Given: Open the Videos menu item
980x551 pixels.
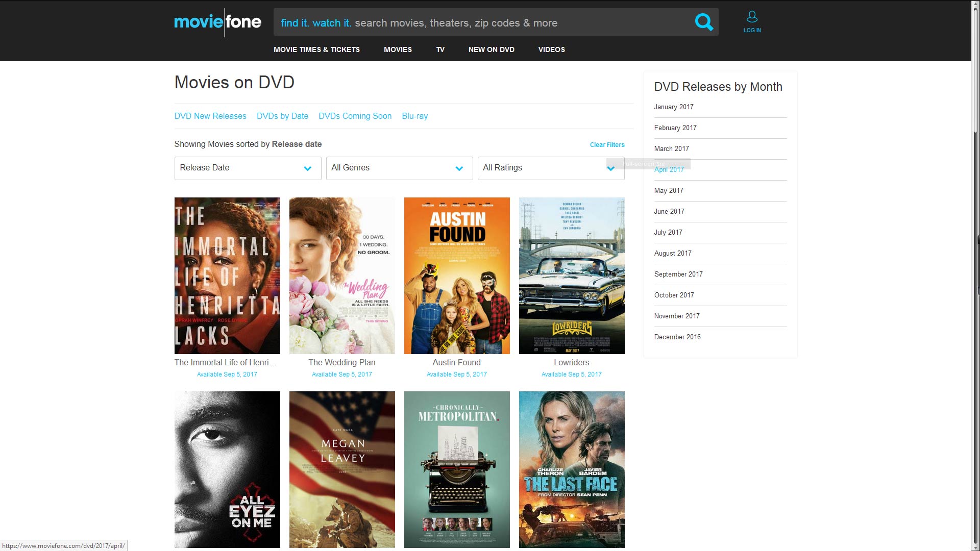Looking at the screenshot, I should pyautogui.click(x=551, y=49).
